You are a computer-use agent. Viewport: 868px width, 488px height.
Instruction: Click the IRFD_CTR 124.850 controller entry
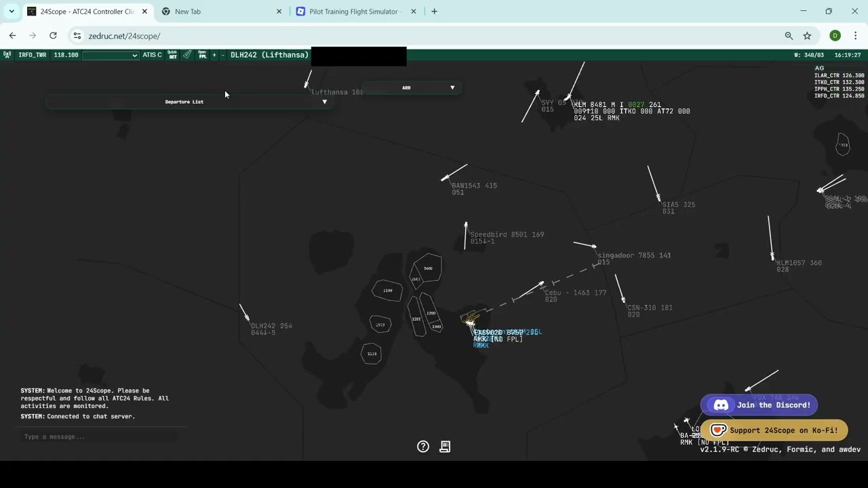pyautogui.click(x=839, y=96)
